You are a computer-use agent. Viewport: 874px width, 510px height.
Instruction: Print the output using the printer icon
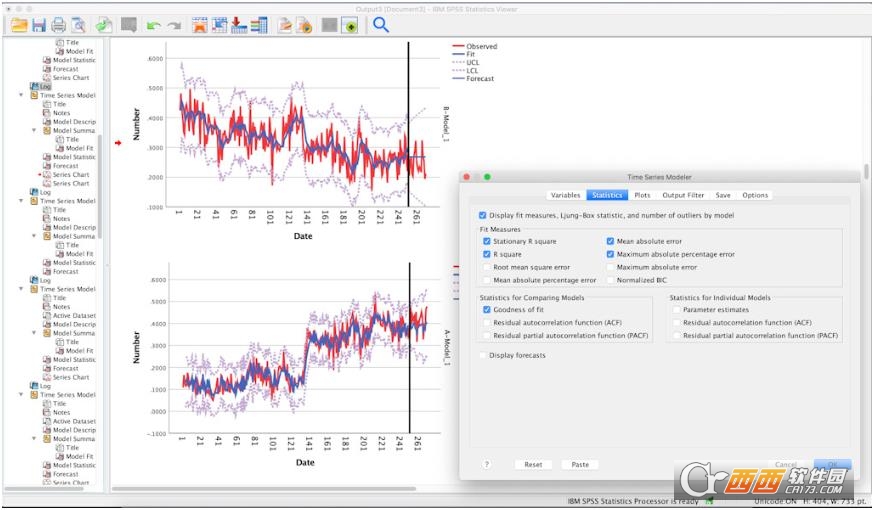(59, 25)
